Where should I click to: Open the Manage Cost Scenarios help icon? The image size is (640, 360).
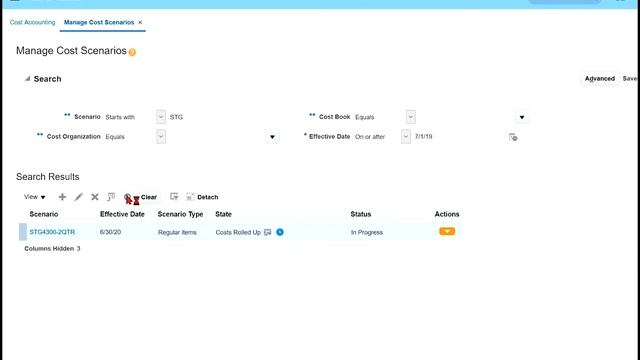[x=132, y=52]
